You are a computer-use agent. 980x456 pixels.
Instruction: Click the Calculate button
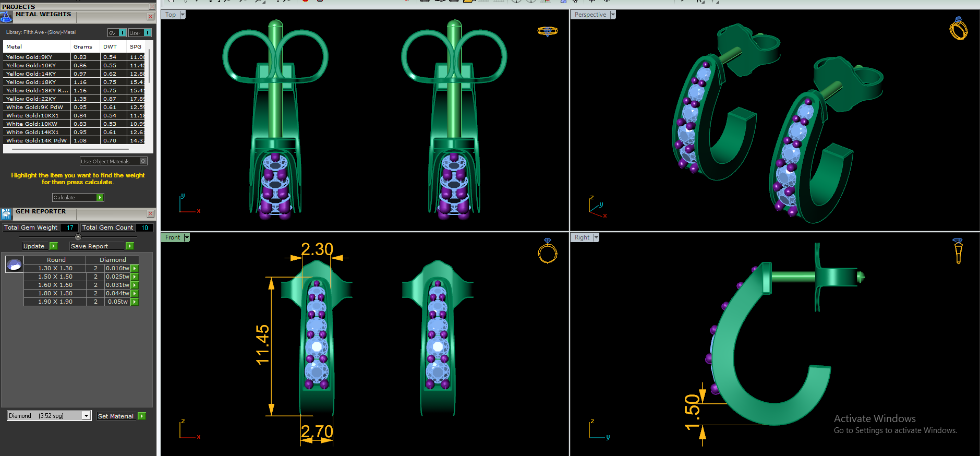pos(78,198)
